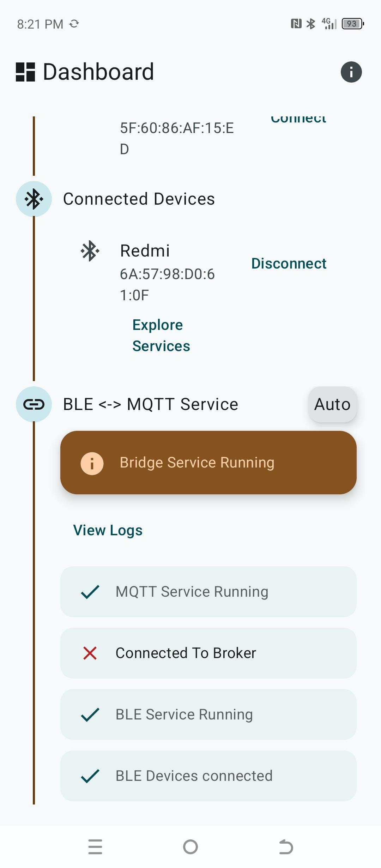Tap the info icon in header
The height and width of the screenshot is (868, 381).
(x=351, y=72)
